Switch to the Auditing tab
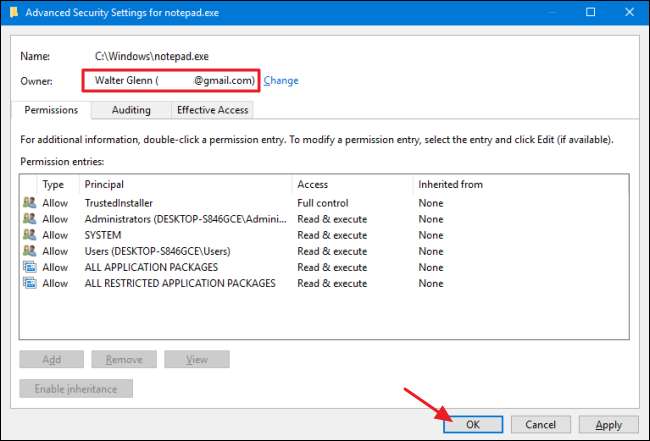650x441 pixels. (x=131, y=110)
